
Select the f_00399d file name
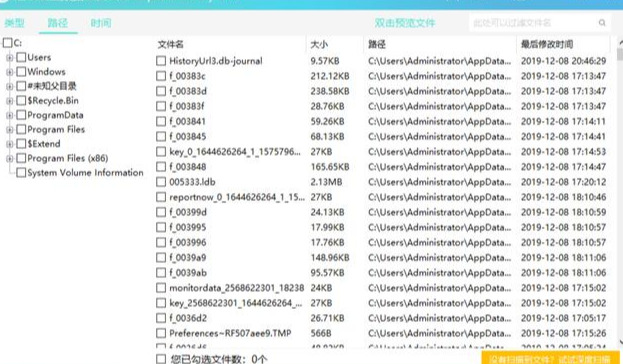tap(188, 212)
